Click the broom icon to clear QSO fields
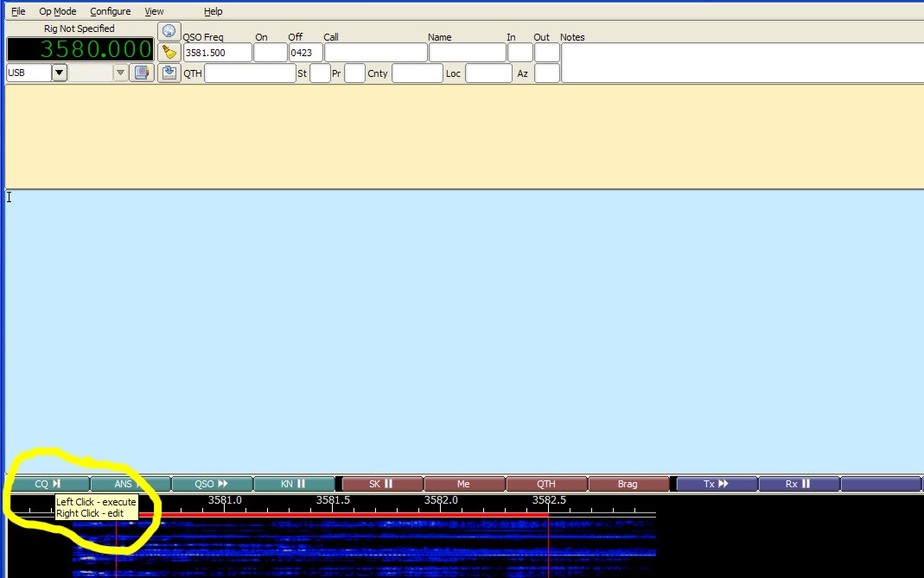Image resolution: width=924 pixels, height=578 pixels. pos(169,53)
